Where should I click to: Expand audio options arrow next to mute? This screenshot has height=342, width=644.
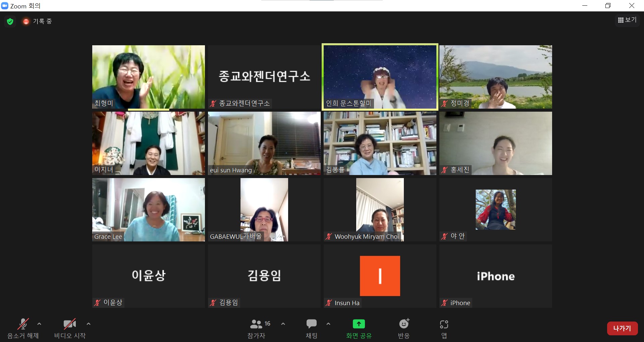[39, 324]
